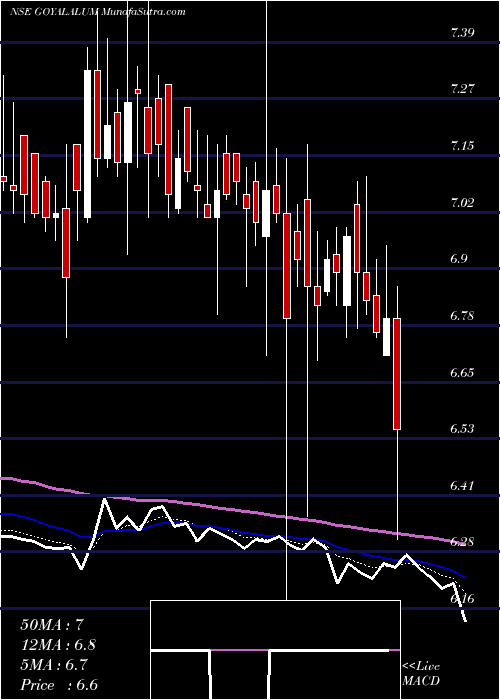This screenshot has width=500, height=700.
Task: Click the 7.27 price axis label
Action: (x=462, y=88)
